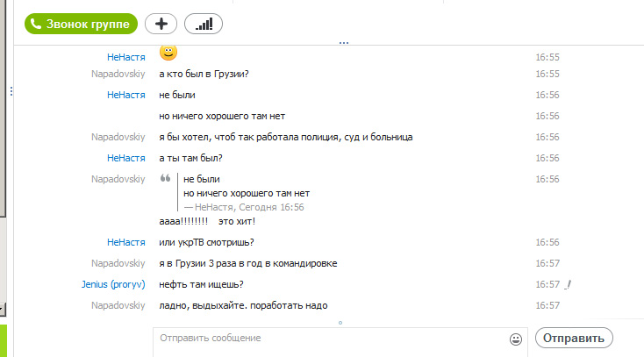Click the quoted text 'но ничего хорошего там нет'
Image resolution: width=644 pixels, height=357 pixels.
[247, 193]
